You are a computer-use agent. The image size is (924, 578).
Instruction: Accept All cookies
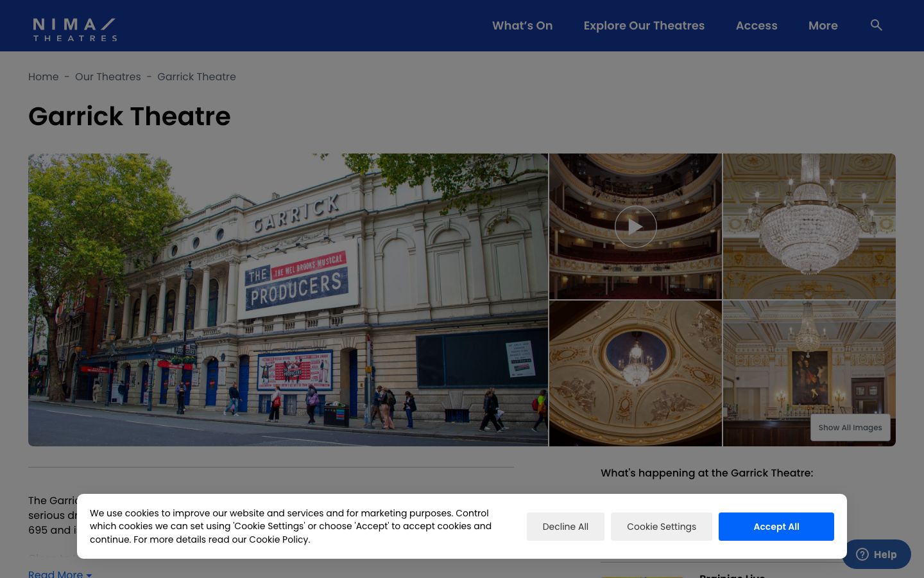point(776,527)
